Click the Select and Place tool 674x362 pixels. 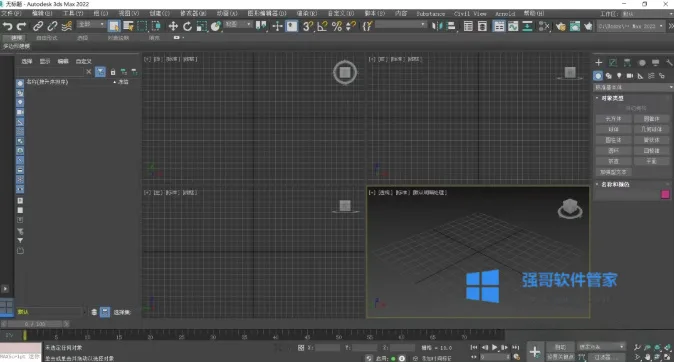[216, 26]
